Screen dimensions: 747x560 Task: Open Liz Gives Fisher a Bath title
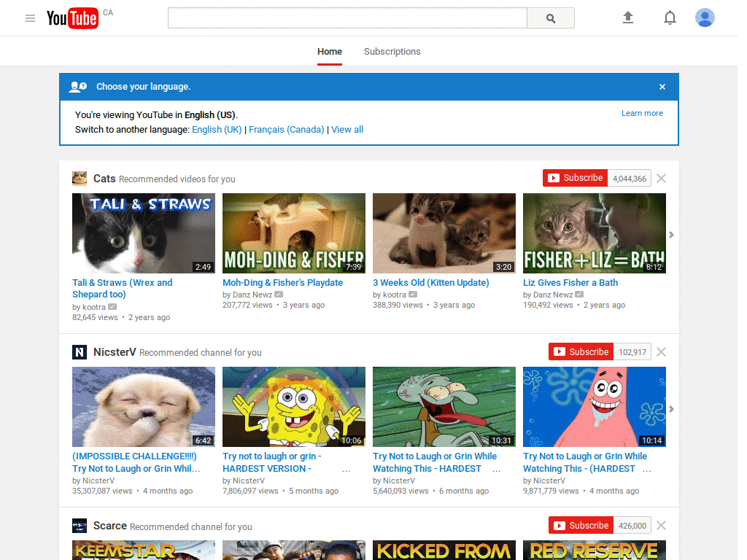coord(570,282)
